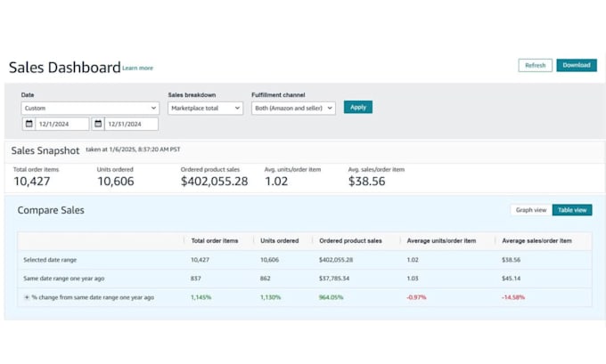This screenshot has width=606, height=364.
Task: Download the sales report
Action: [x=576, y=65]
